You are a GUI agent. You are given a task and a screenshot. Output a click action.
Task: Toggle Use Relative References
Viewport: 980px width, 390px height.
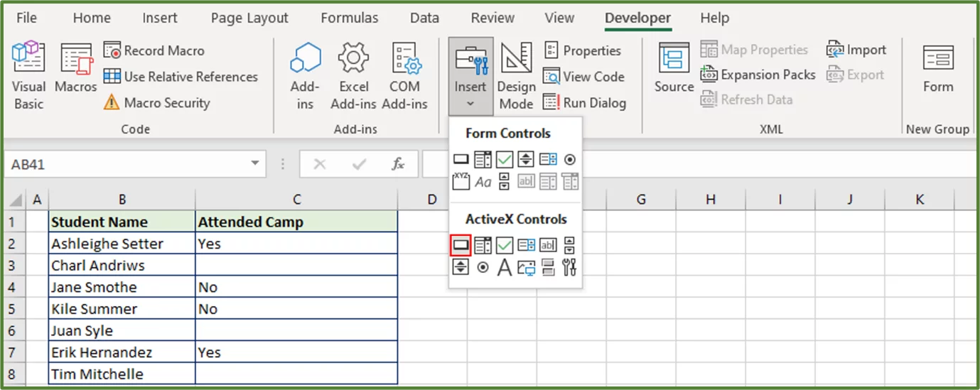click(181, 77)
